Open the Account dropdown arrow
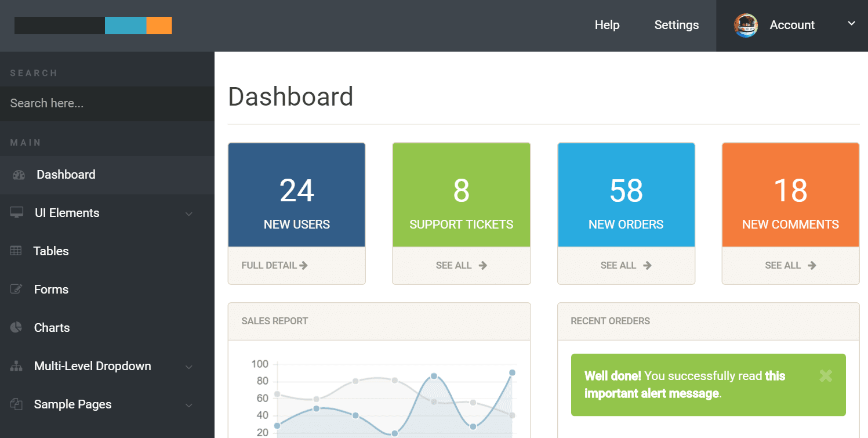Viewport: 868px width, 438px height. pos(851,24)
